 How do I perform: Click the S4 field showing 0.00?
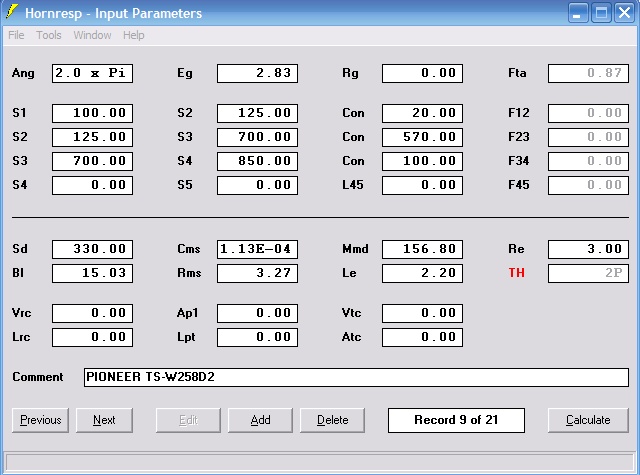pyautogui.click(x=92, y=185)
